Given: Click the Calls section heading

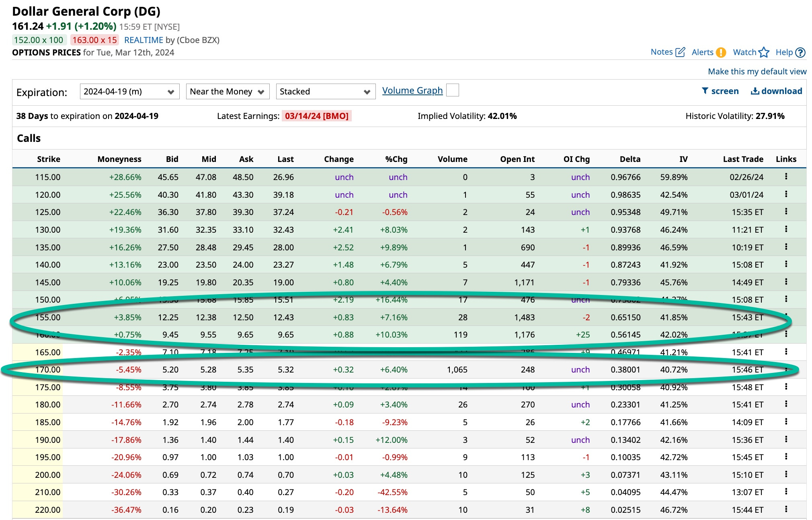Looking at the screenshot, I should (29, 138).
